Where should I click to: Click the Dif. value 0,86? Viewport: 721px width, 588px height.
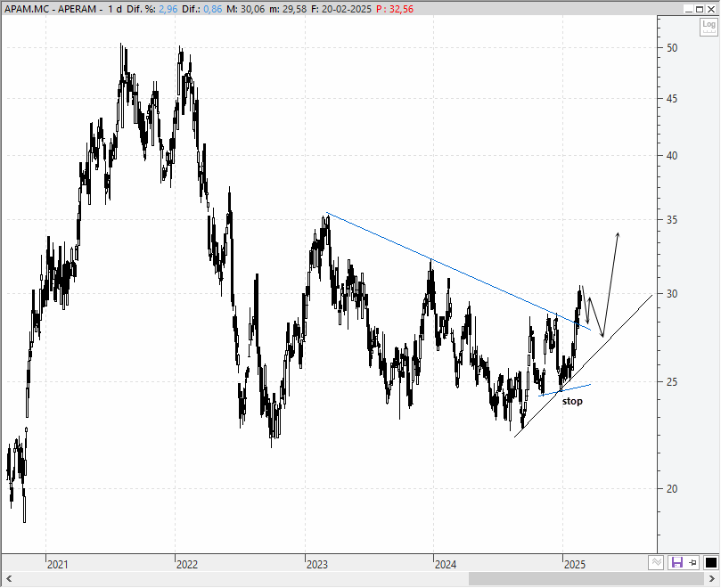(x=212, y=9)
